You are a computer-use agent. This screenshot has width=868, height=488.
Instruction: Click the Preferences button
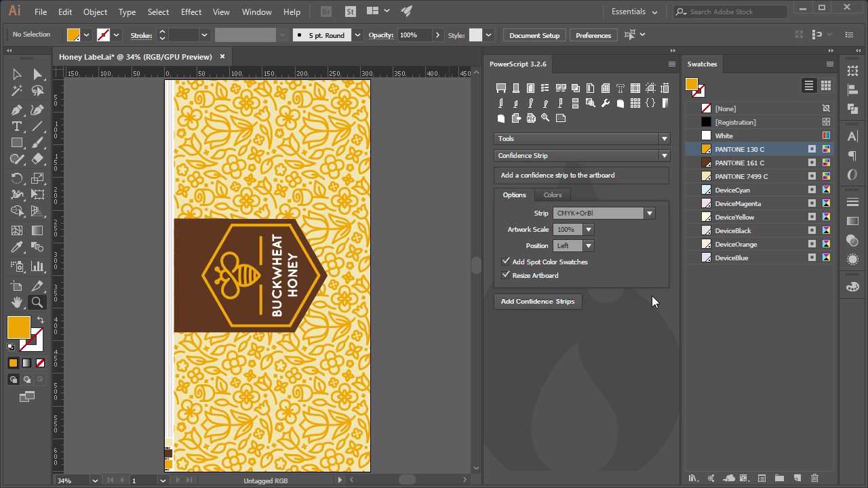click(593, 35)
